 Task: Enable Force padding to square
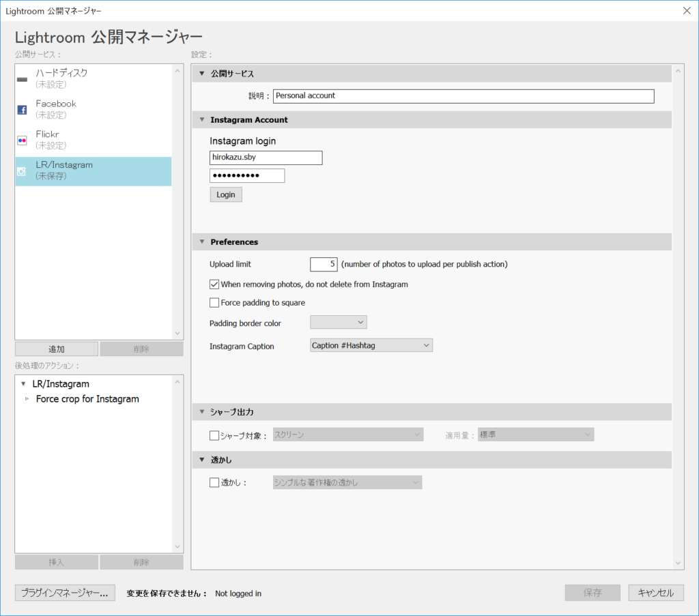tap(214, 302)
